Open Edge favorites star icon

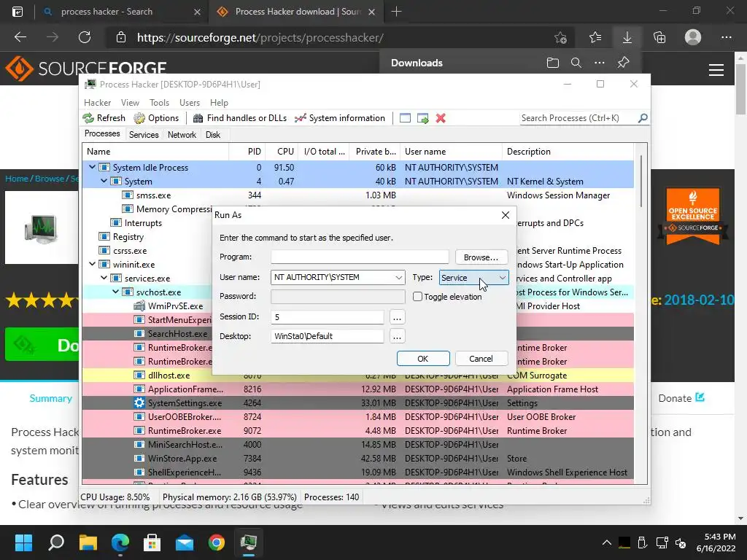595,37
